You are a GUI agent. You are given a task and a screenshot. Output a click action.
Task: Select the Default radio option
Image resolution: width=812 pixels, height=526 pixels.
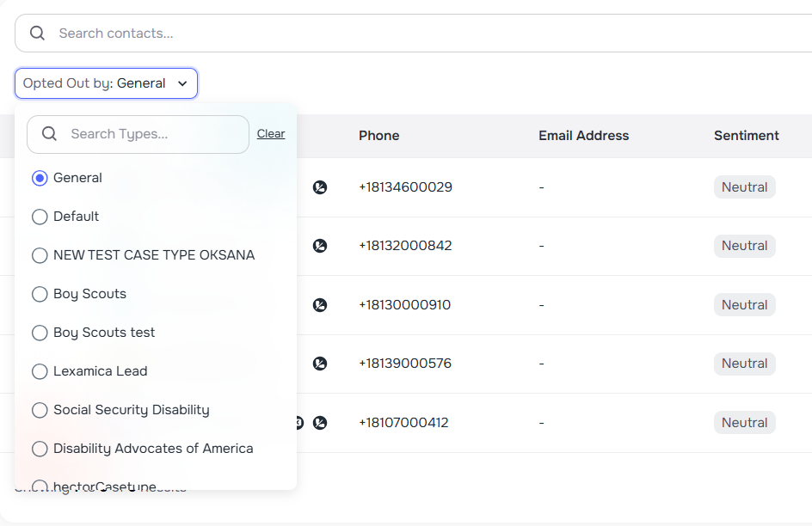coord(40,217)
